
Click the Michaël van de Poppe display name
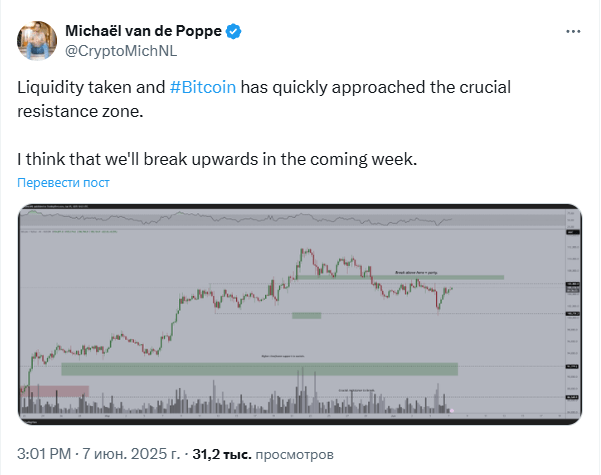click(x=143, y=31)
